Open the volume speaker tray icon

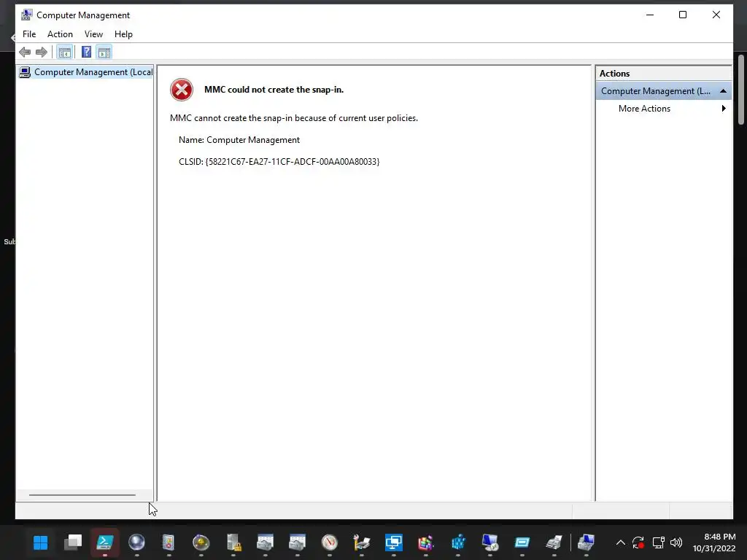[676, 542]
